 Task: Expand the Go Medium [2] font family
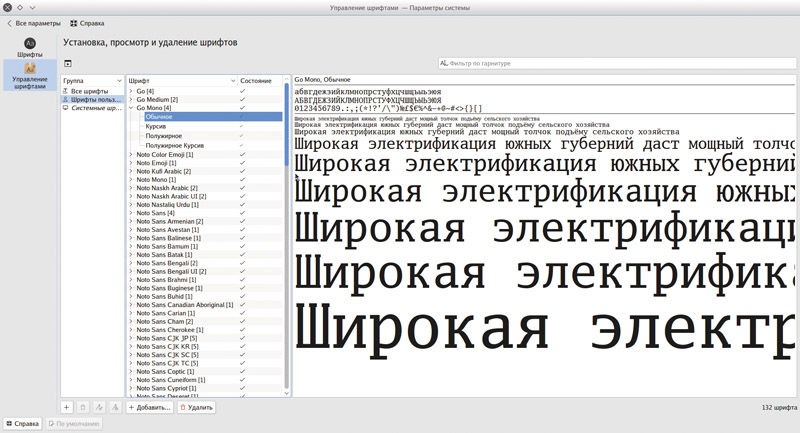[131, 99]
